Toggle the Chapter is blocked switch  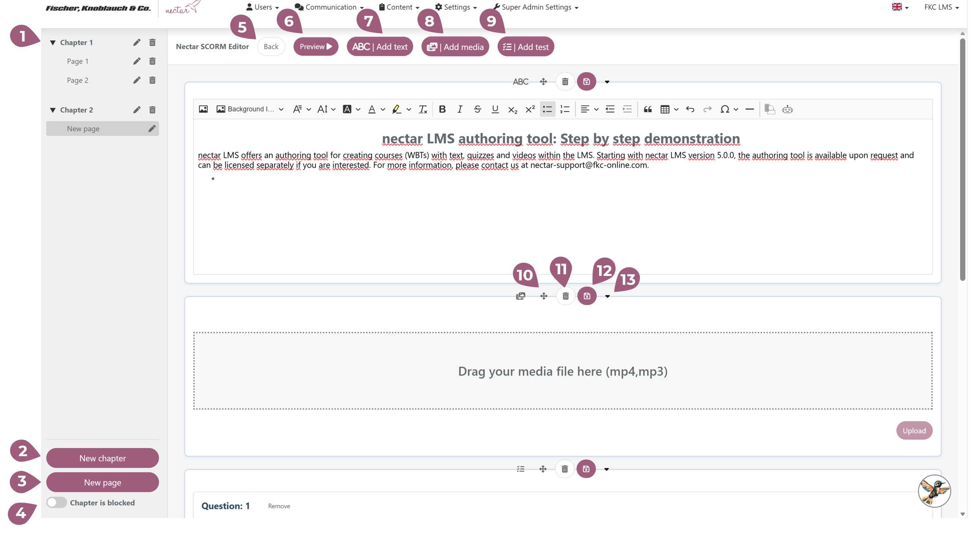point(57,502)
